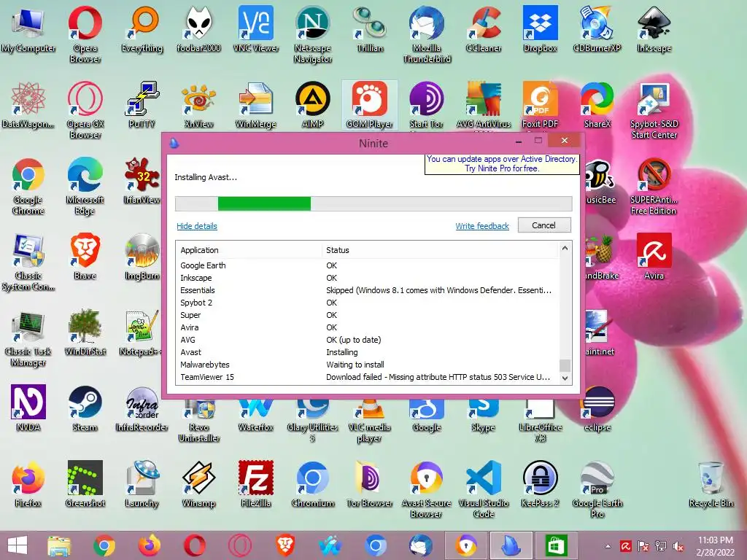Open the XnView desktop icon
747x560 pixels.
[x=198, y=105]
